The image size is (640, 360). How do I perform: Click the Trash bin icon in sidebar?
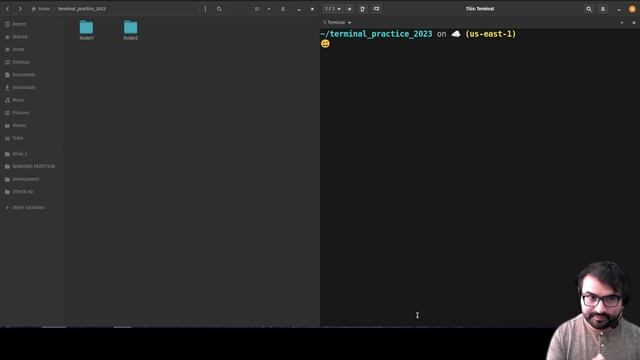tap(7, 138)
